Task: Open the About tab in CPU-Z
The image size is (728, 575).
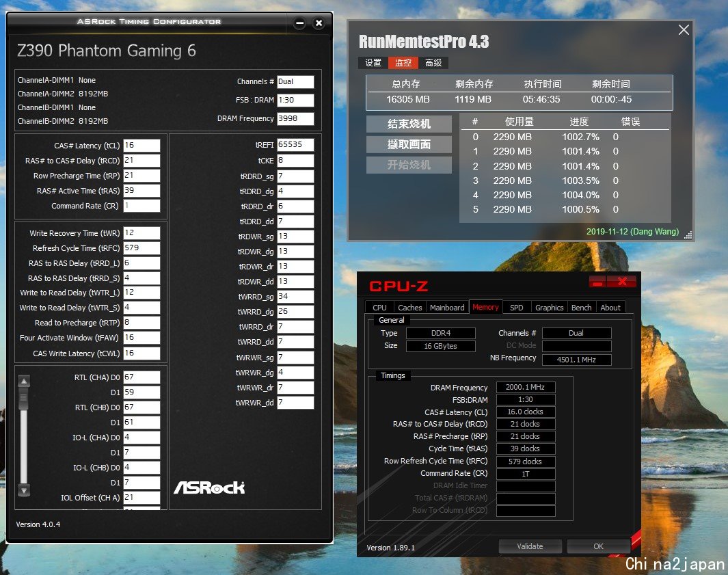Action: click(x=610, y=308)
